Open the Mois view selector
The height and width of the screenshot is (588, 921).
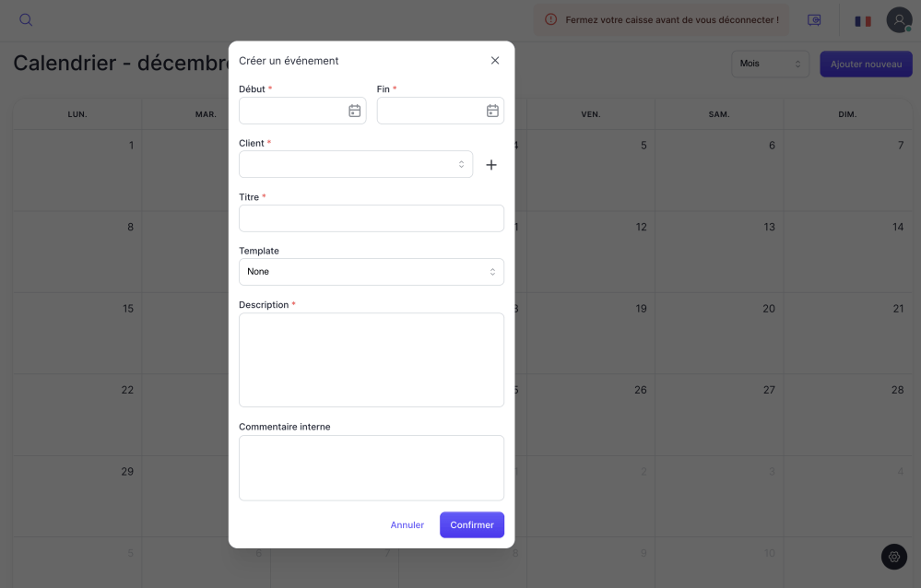[770, 64]
